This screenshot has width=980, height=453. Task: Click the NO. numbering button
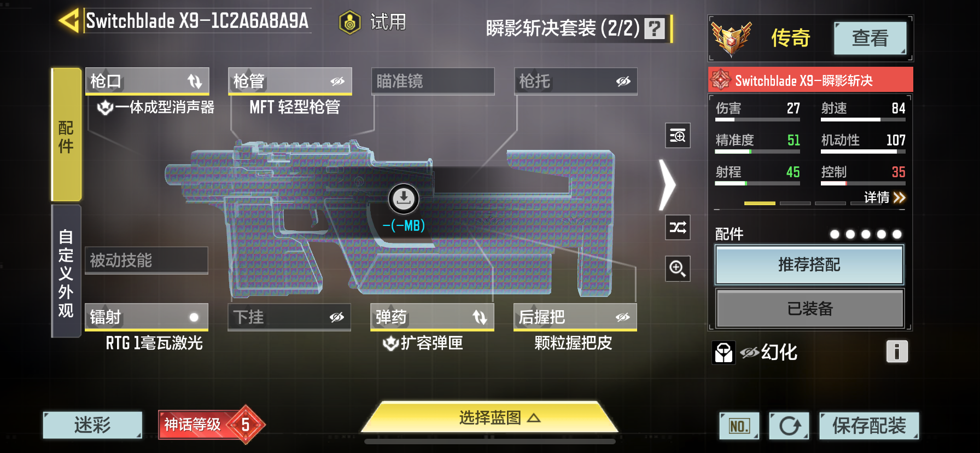pos(739,426)
